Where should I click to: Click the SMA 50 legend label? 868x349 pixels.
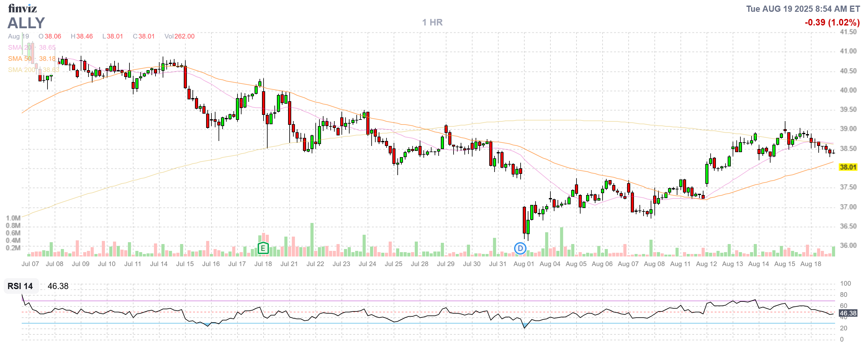pyautogui.click(x=19, y=59)
